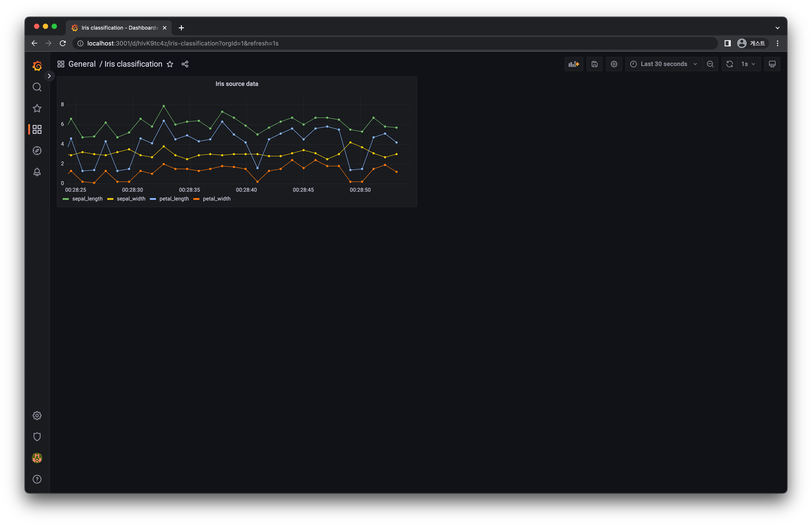Save the dashboard
This screenshot has width=812, height=526.
[x=594, y=64]
